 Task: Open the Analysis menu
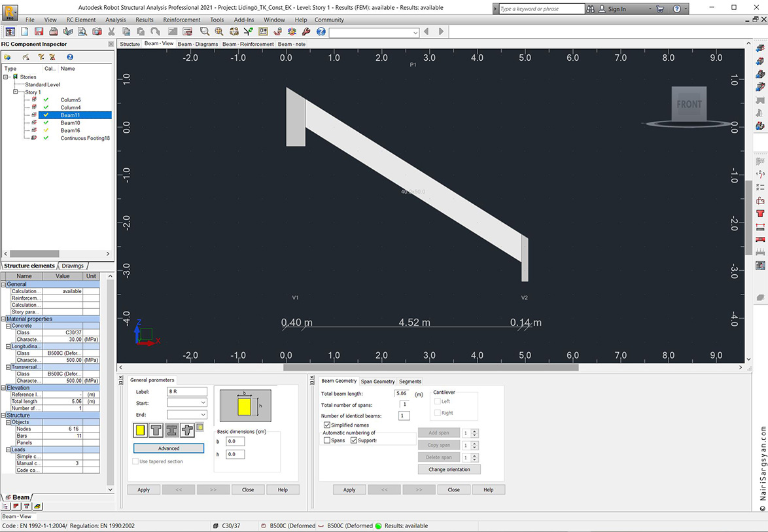(x=116, y=20)
